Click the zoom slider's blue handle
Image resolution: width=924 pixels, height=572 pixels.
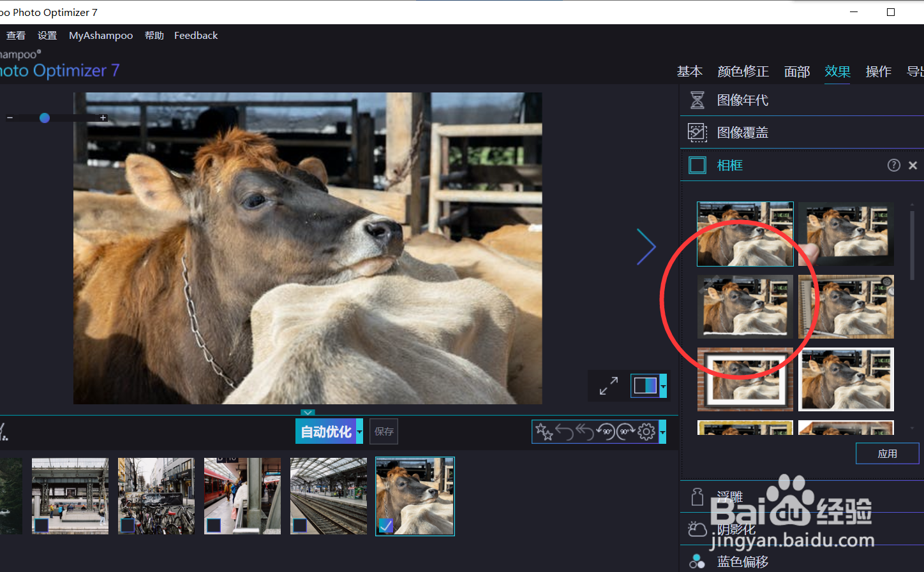click(x=45, y=118)
